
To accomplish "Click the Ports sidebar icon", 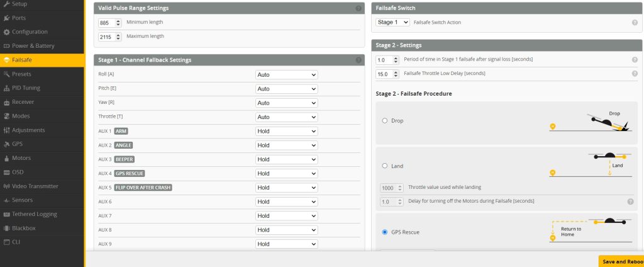I will click(6, 18).
